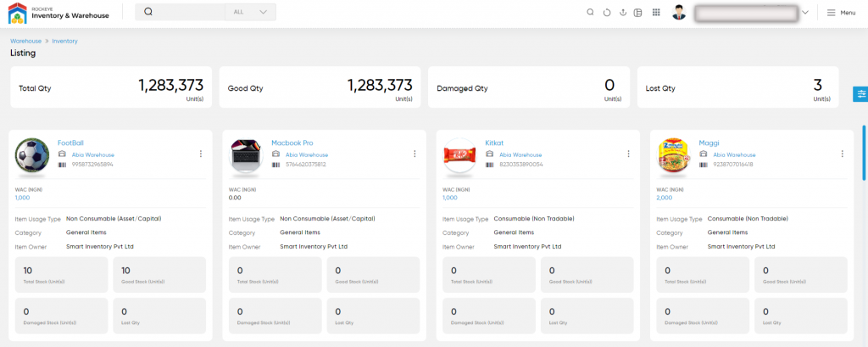This screenshot has height=347, width=868.
Task: Click barcode number 8230353890054
Action: point(521,165)
